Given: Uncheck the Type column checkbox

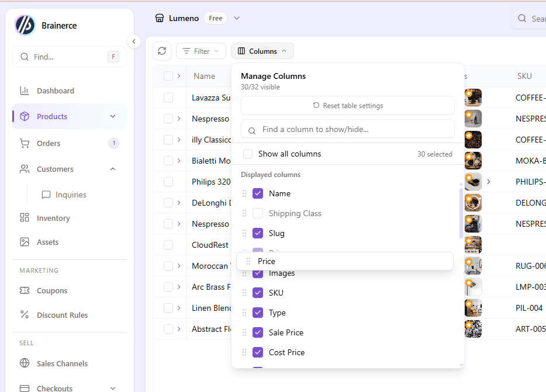Looking at the screenshot, I should (258, 313).
